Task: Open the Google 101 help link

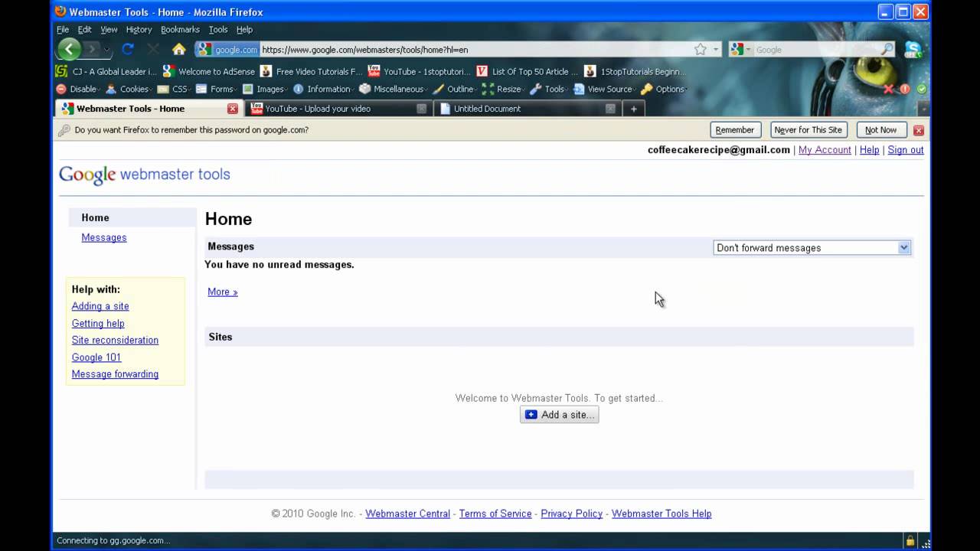Action: pos(96,357)
